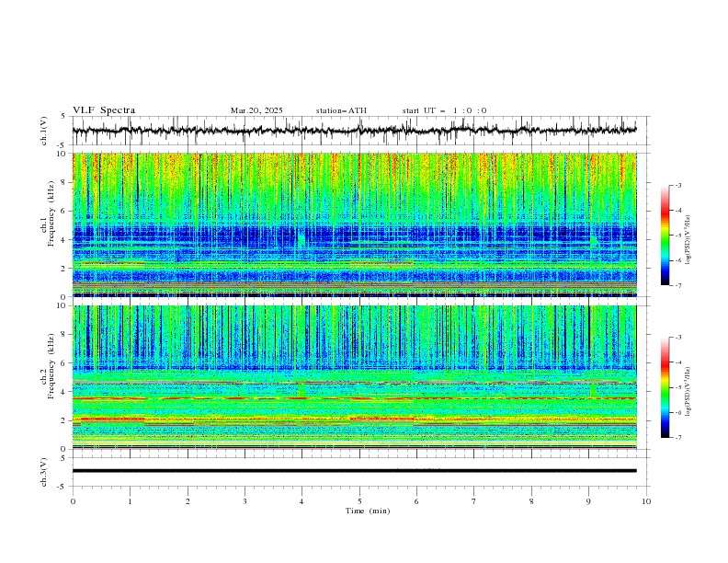This screenshot has height=563, width=728.
Task: Click time axis tick label "0"
Action: tap(73, 501)
